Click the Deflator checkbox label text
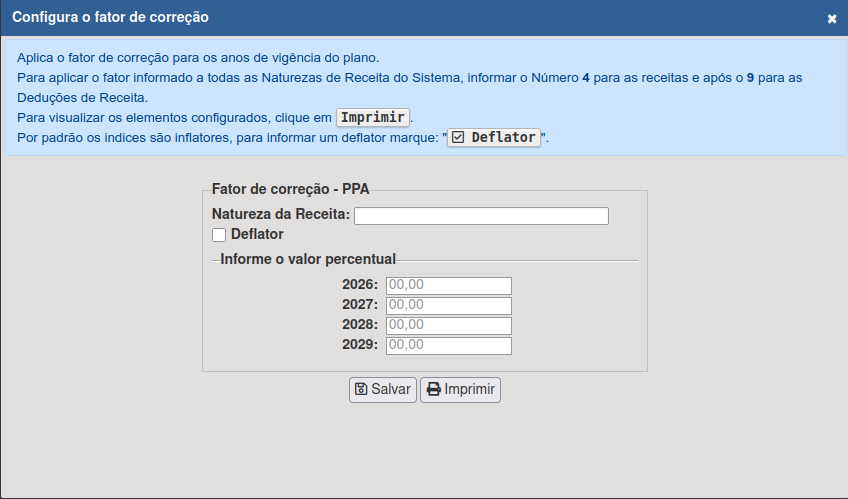Viewport: 848px width, 499px height. pos(257,234)
